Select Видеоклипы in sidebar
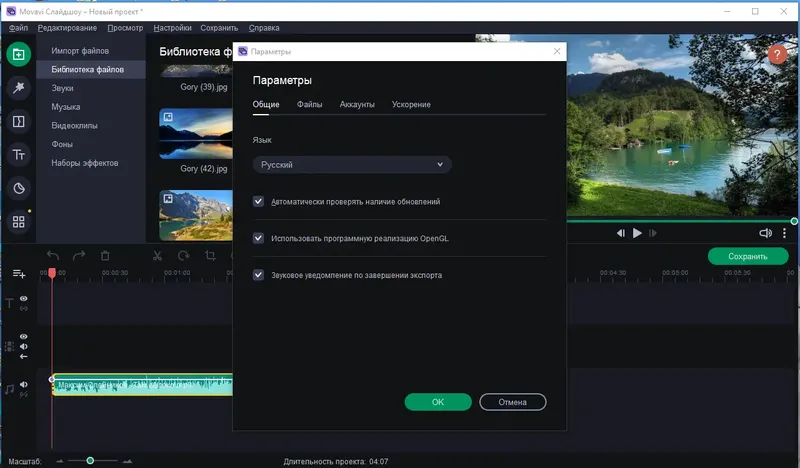Image resolution: width=800 pixels, height=468 pixels. 91,126
